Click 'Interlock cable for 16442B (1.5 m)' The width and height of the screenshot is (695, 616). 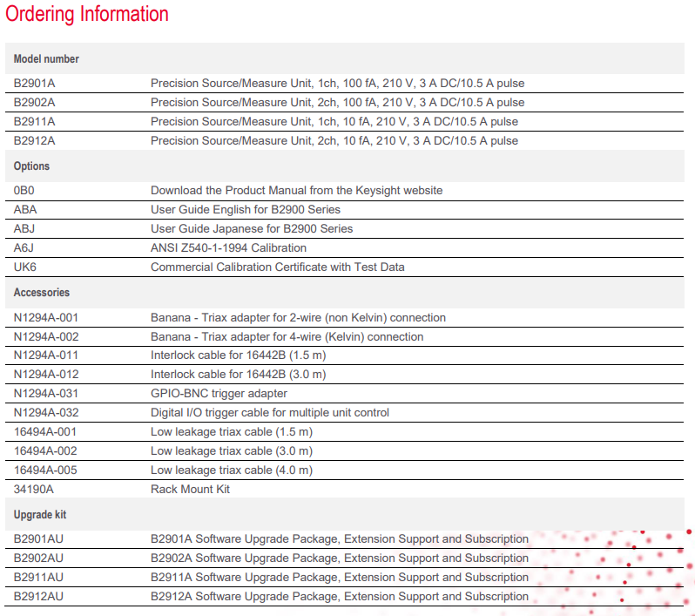[x=239, y=355]
